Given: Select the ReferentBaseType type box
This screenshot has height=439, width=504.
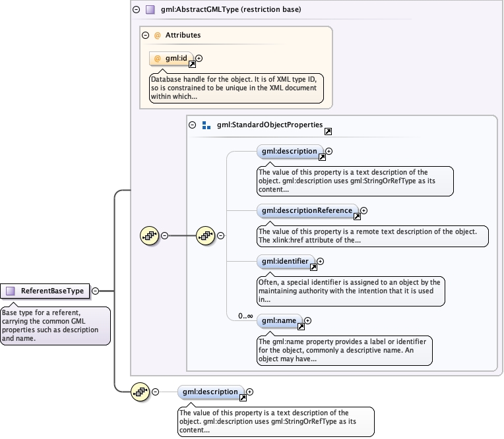Looking at the screenshot, I should pyautogui.click(x=45, y=291).
